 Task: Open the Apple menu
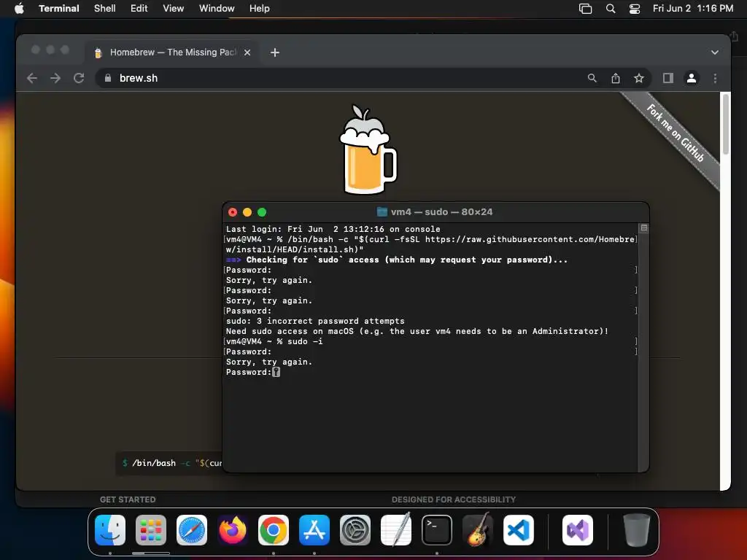click(x=19, y=8)
